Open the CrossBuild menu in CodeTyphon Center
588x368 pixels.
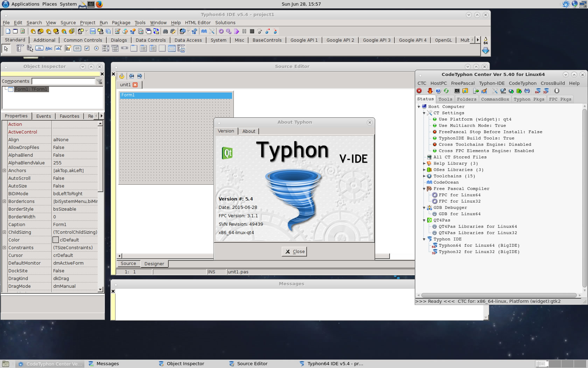553,83
